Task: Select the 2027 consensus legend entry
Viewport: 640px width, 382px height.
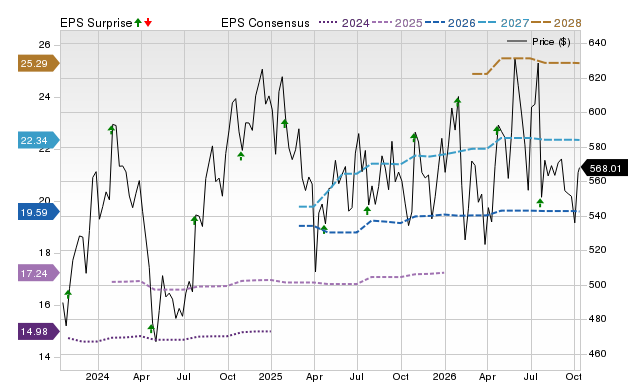Action: pyautogui.click(x=503, y=23)
